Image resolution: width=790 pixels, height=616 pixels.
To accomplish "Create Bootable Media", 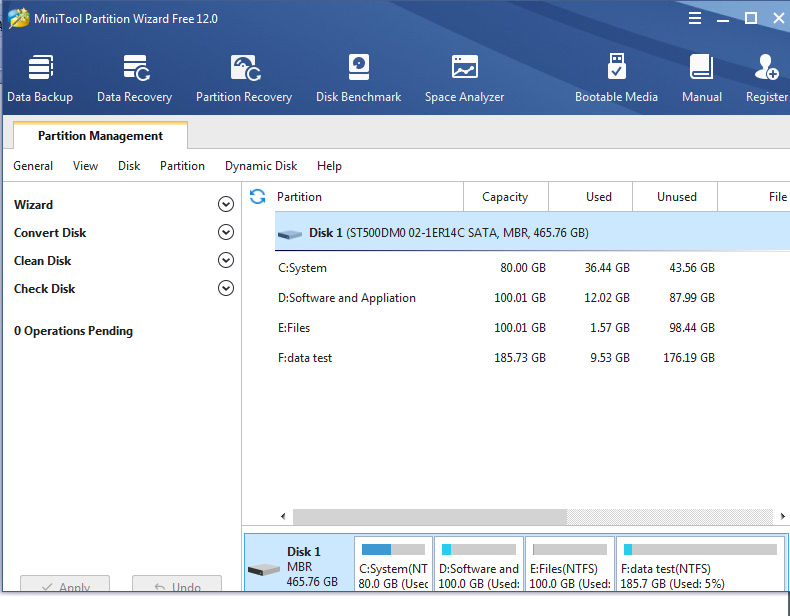I will [x=616, y=78].
